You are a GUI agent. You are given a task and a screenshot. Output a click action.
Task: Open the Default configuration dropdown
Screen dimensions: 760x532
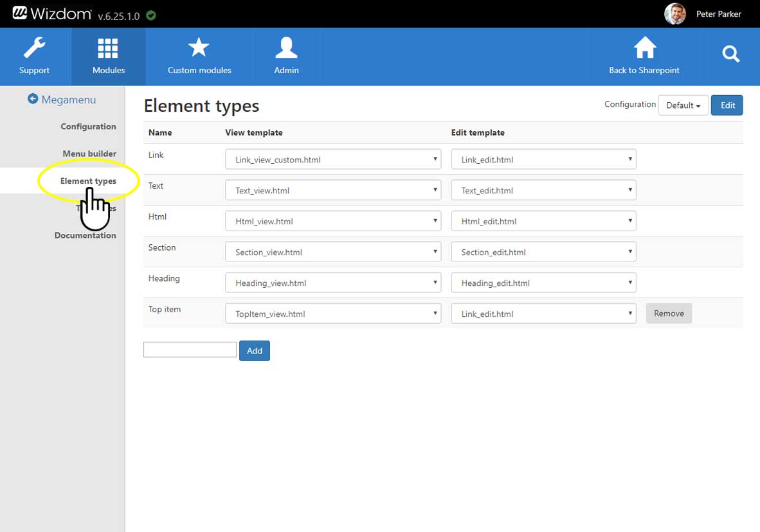[x=683, y=105]
